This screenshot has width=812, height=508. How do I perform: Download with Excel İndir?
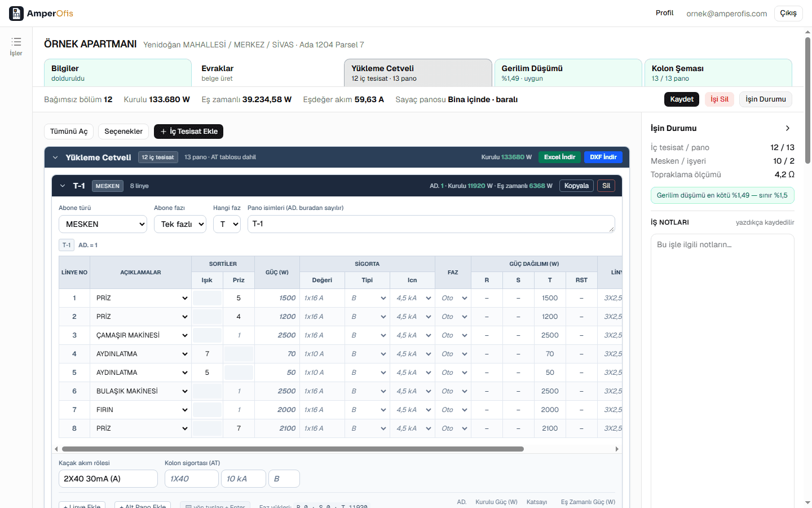[559, 157]
